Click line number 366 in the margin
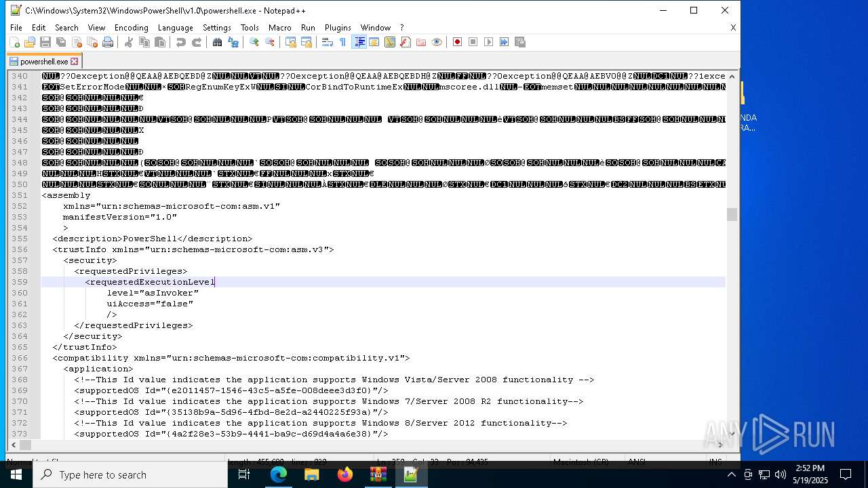 click(20, 358)
